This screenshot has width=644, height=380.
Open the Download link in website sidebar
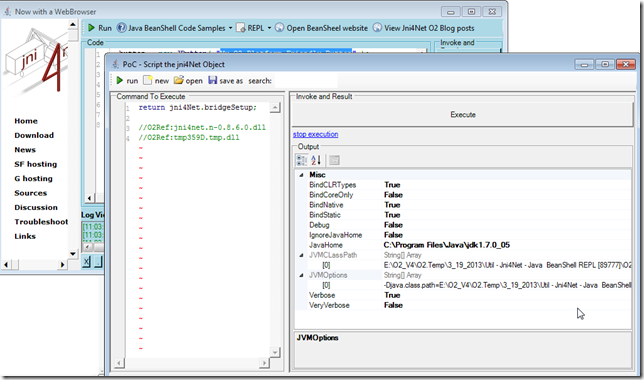tap(34, 135)
